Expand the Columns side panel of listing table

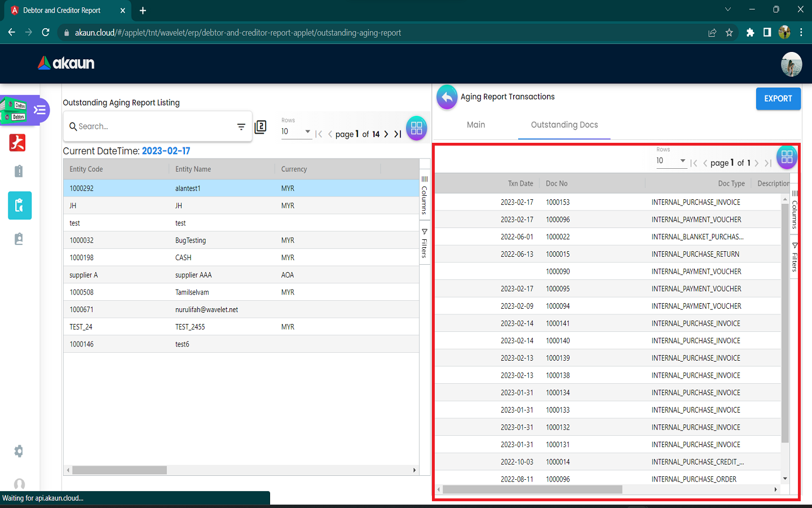click(x=425, y=195)
